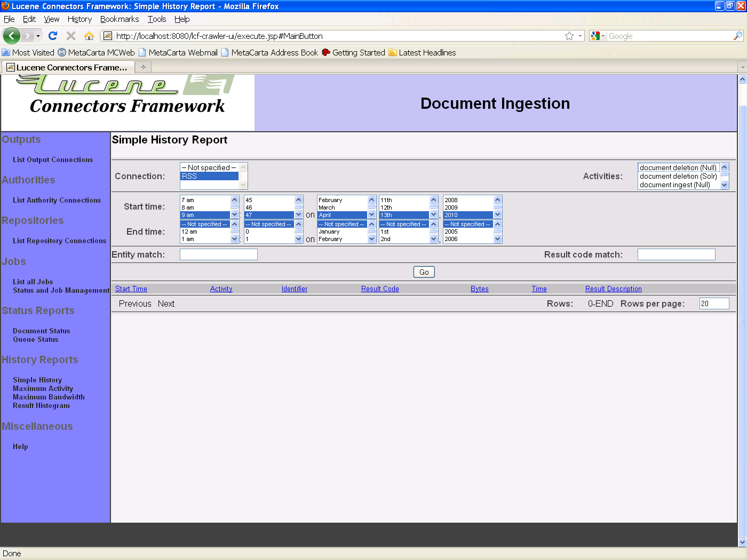The image size is (747, 560).
Task: Click the Rows per page field
Action: click(713, 303)
